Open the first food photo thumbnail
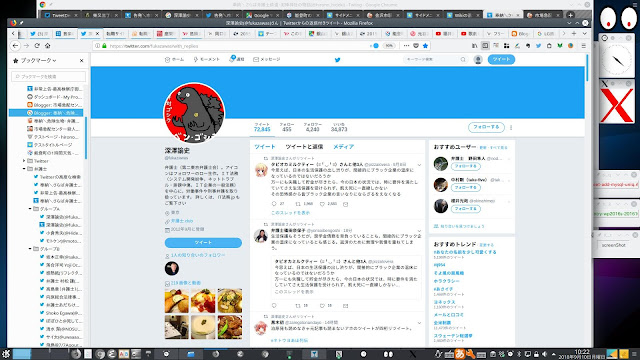640x360 pixels. pos(177,301)
